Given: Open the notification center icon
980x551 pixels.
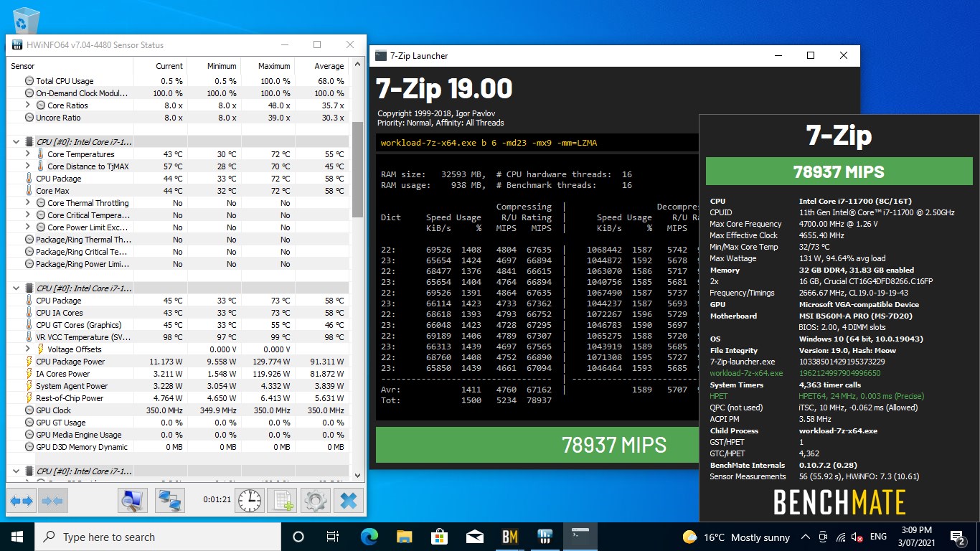Looking at the screenshot, I should point(958,537).
